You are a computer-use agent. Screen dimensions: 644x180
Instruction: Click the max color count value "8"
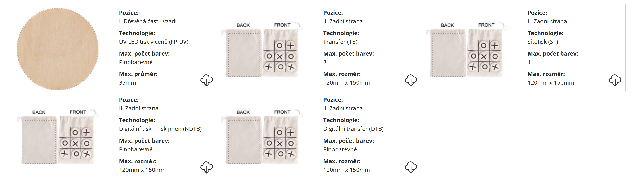pyautogui.click(x=325, y=62)
